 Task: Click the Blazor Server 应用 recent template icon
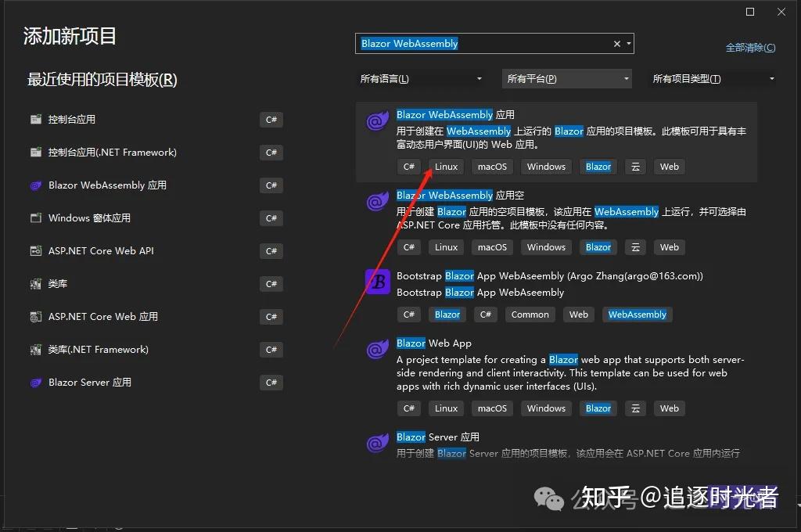pos(36,383)
